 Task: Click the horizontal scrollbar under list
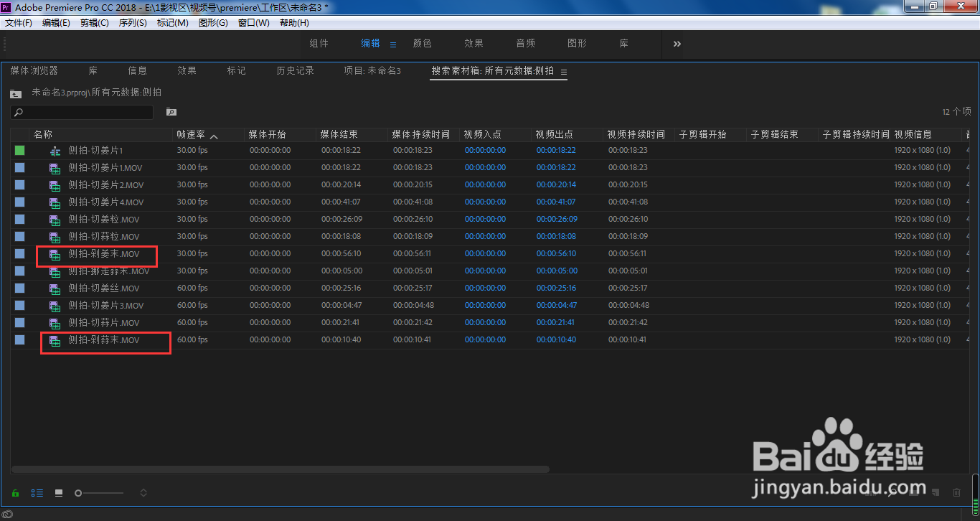[280, 469]
